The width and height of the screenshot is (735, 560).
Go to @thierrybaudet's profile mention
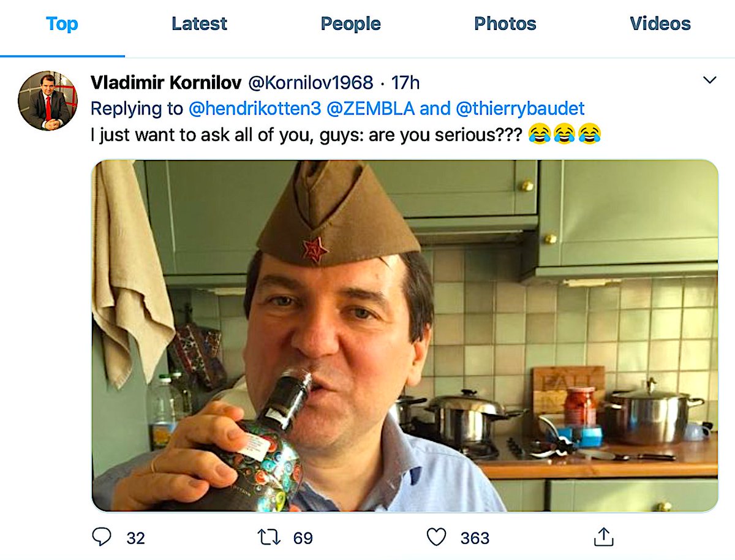(520, 108)
